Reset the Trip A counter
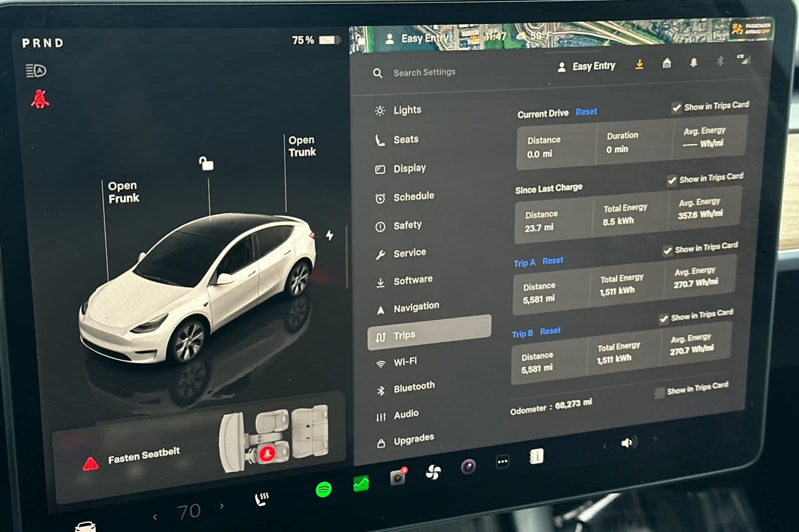The height and width of the screenshot is (532, 799). tap(553, 261)
